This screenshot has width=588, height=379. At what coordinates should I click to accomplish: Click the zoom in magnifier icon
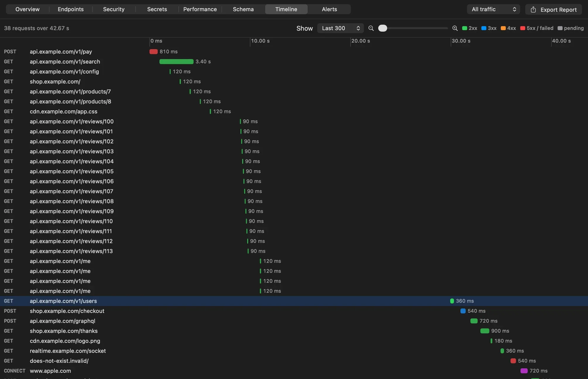tap(455, 28)
